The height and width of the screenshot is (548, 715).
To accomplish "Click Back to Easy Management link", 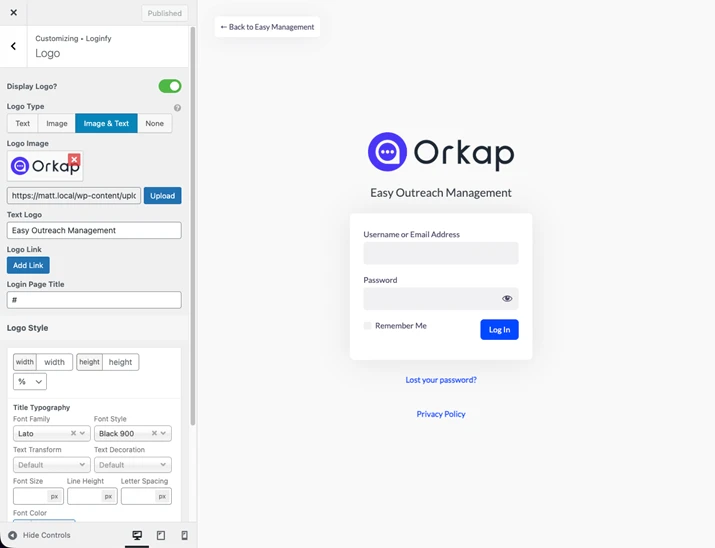I will [x=267, y=27].
